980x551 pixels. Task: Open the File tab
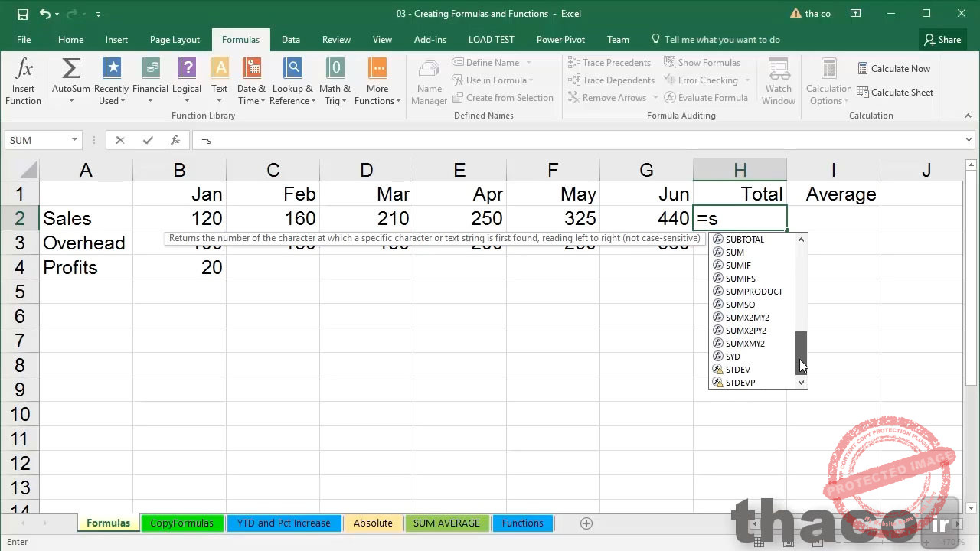24,40
